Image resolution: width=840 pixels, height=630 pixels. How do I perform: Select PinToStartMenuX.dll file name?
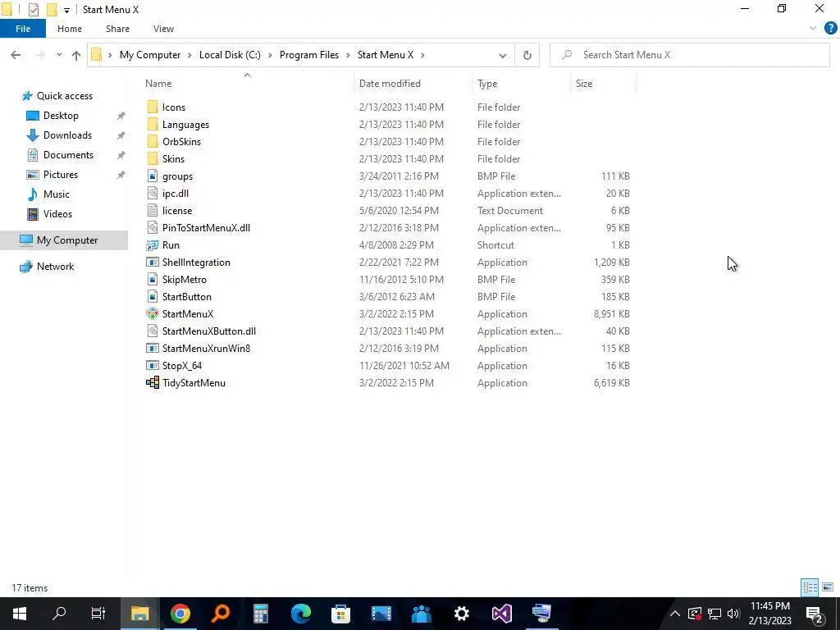point(206,228)
